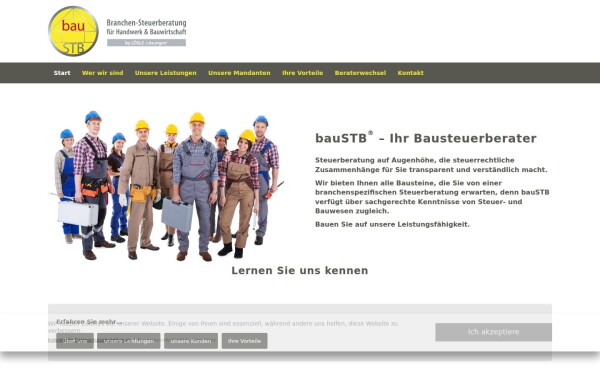
Task: Navigate to Beraterwechsel page
Action: coord(360,73)
